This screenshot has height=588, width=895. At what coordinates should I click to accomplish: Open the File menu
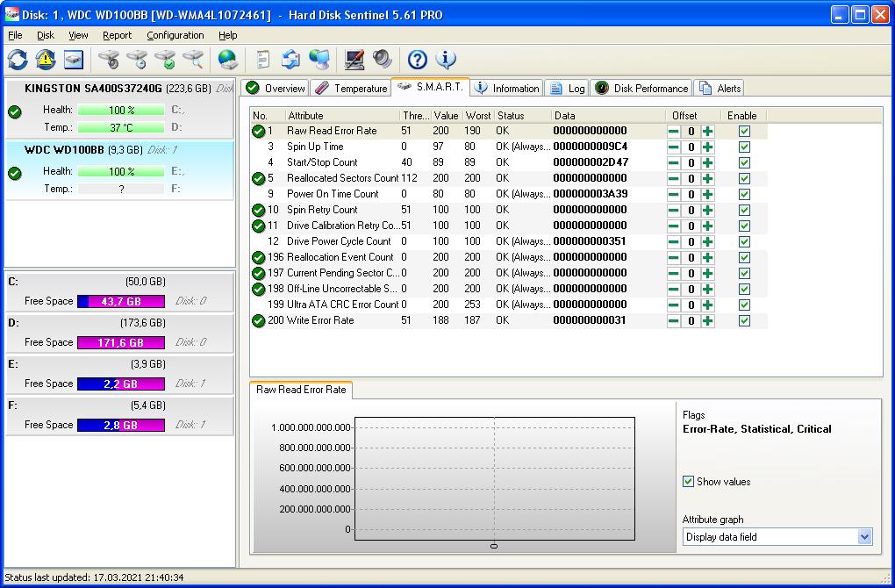15,35
